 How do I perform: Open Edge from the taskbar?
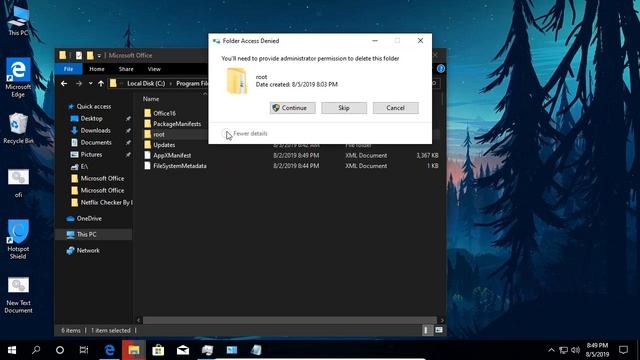109,350
